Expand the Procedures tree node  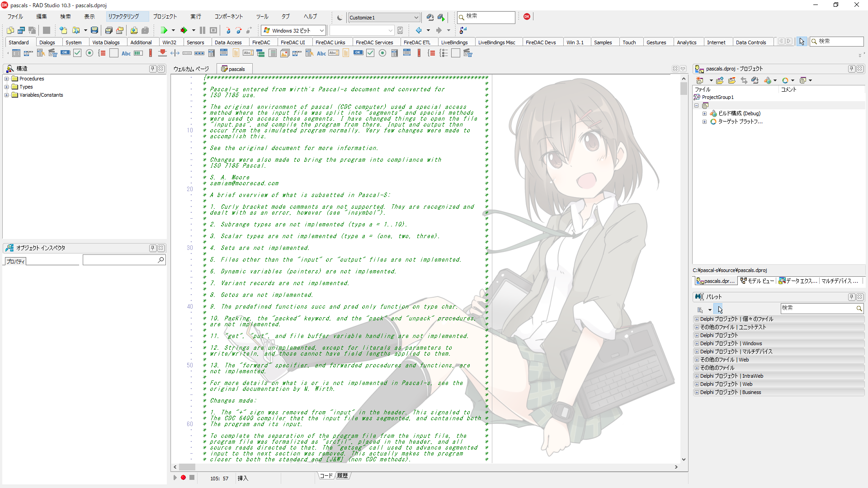tap(6, 79)
